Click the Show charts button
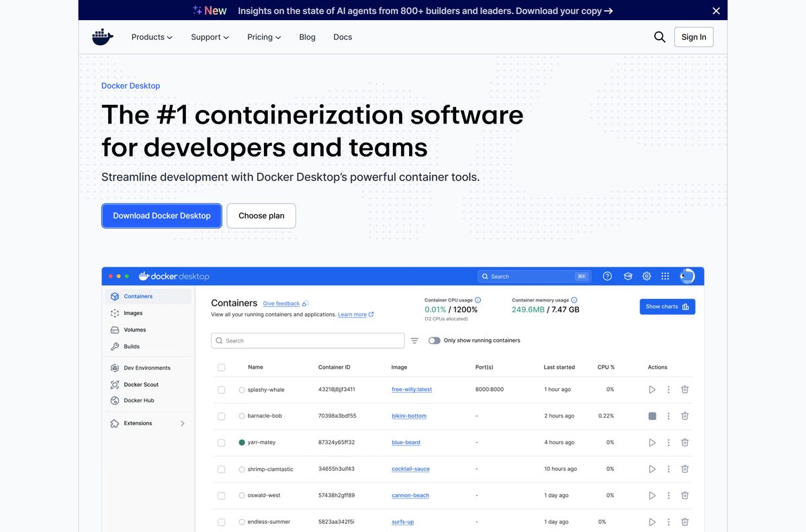Image resolution: width=806 pixels, height=532 pixels. (667, 306)
